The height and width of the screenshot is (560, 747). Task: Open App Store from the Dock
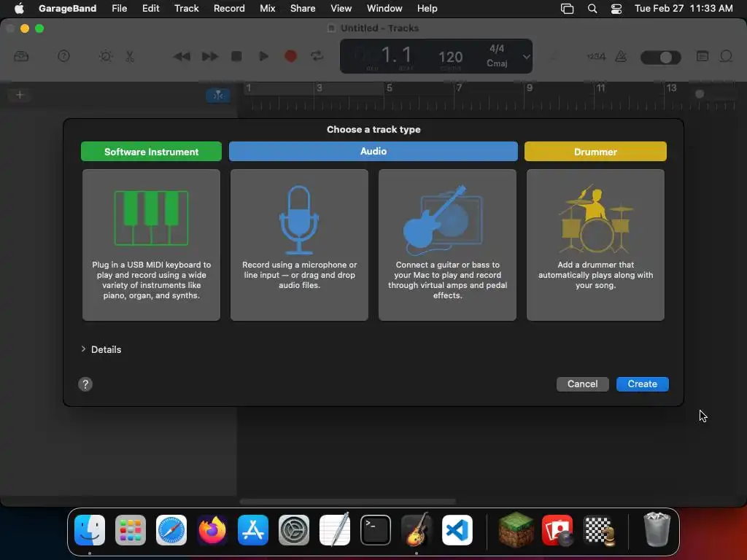tap(253, 530)
